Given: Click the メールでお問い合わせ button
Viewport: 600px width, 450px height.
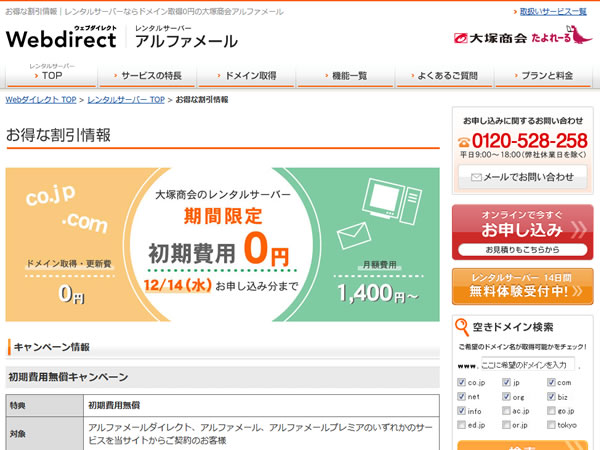Looking at the screenshot, I should [x=523, y=177].
